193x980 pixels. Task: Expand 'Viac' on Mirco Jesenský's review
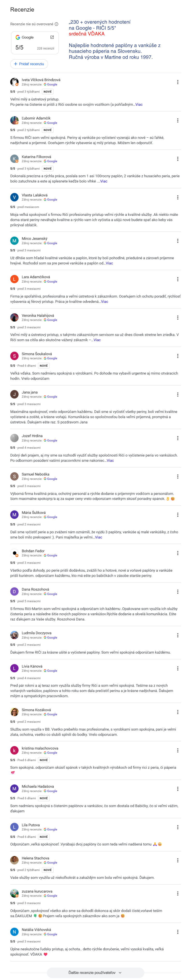[109, 263]
